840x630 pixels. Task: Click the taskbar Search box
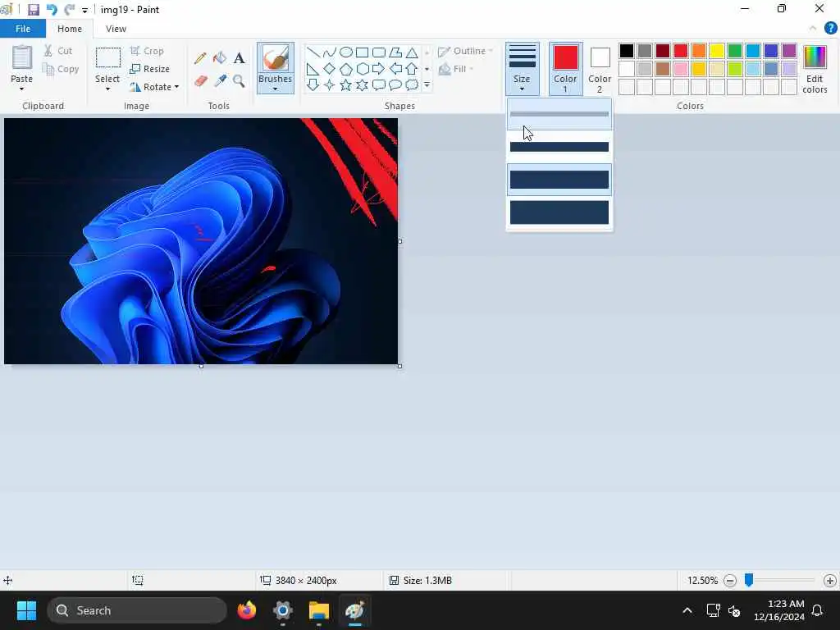tap(137, 610)
